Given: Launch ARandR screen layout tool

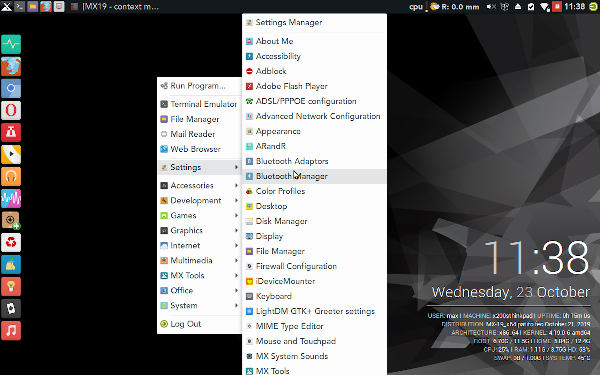Looking at the screenshot, I should pos(314,146).
